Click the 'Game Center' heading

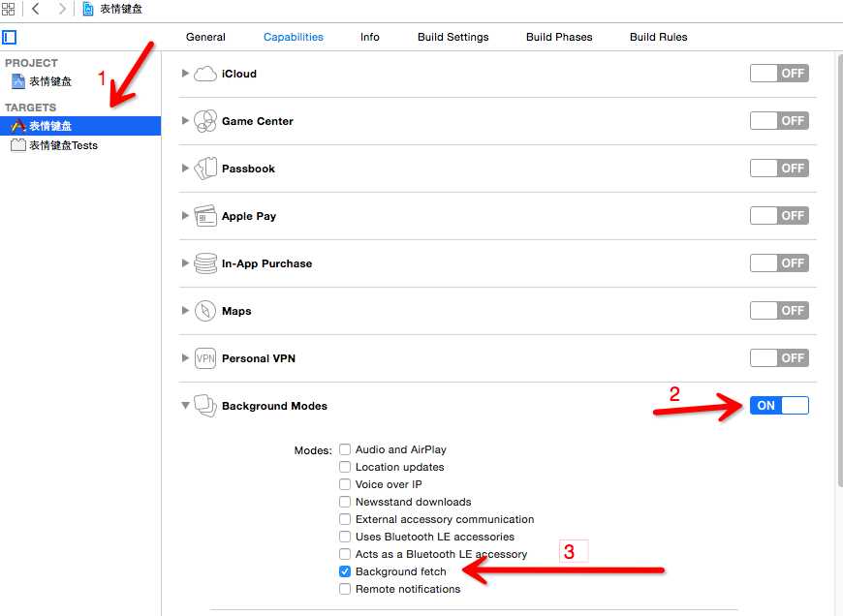pyautogui.click(x=258, y=121)
